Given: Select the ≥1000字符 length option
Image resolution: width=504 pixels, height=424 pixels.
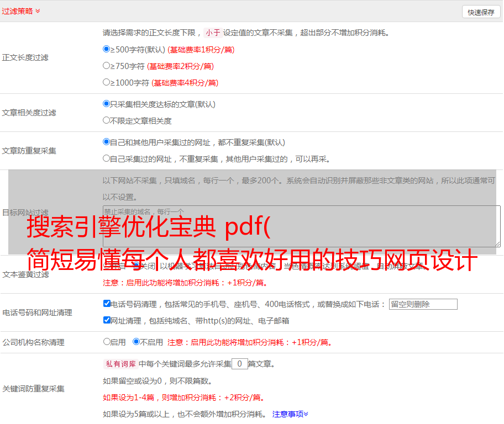Looking at the screenshot, I should coord(107,82).
